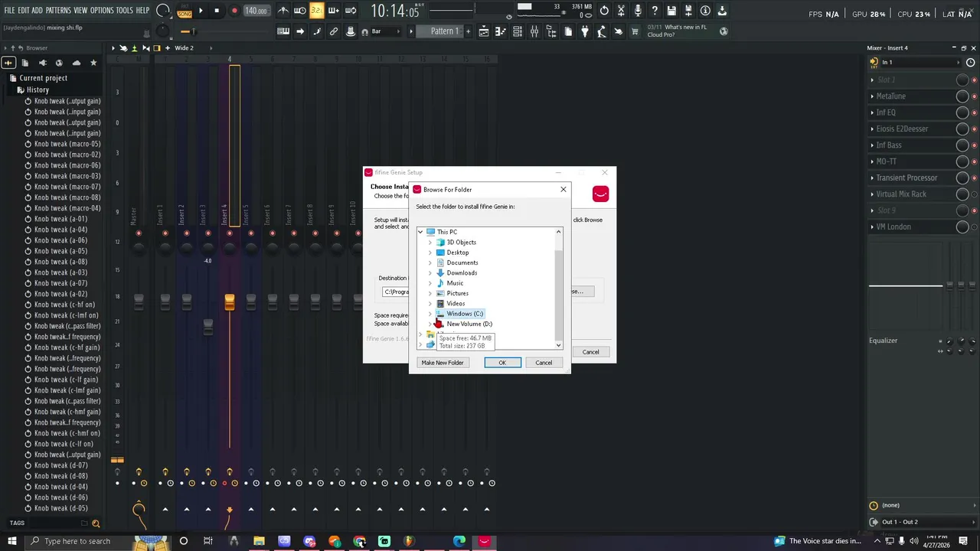This screenshot has width=980, height=551.
Task: Disable the Transient Processor slot LED
Action: click(974, 178)
